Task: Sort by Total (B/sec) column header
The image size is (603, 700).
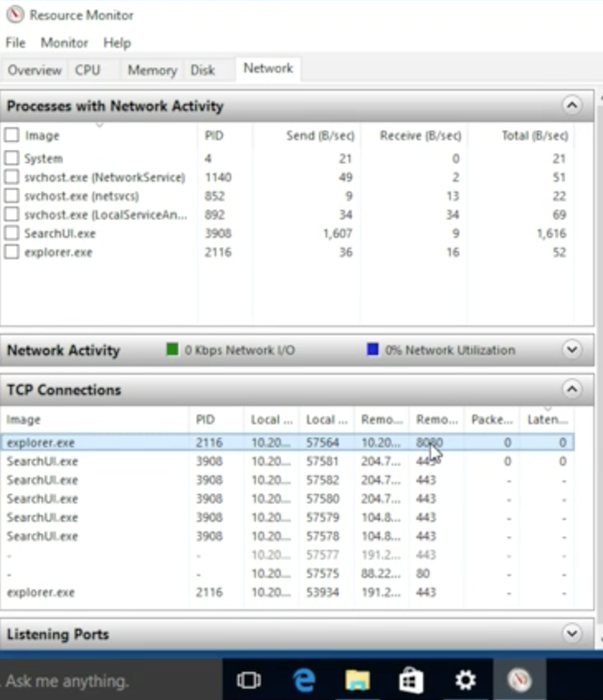Action: click(x=521, y=135)
